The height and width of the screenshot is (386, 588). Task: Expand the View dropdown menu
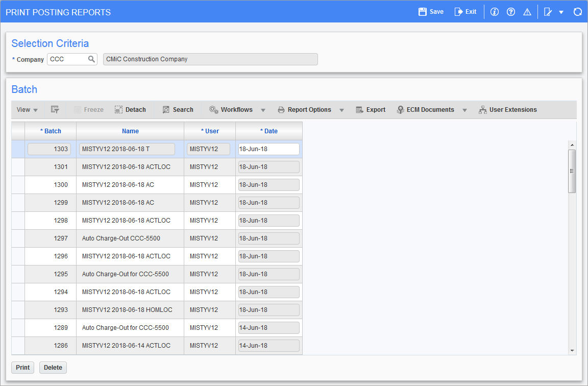28,110
